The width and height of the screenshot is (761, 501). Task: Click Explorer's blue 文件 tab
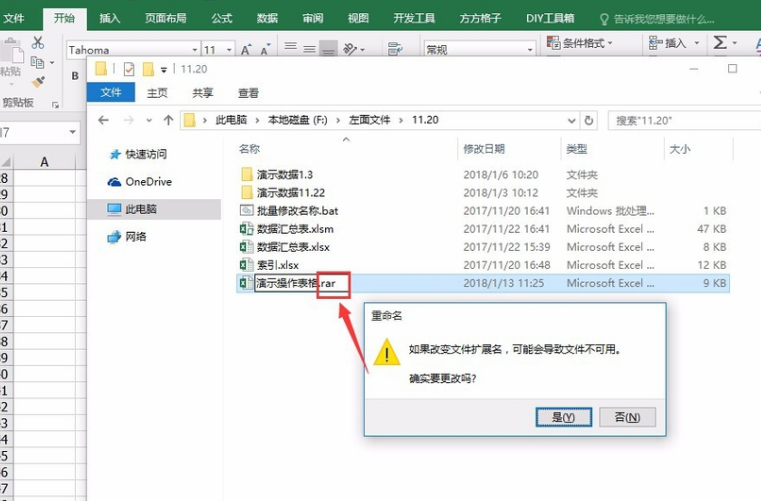111,92
